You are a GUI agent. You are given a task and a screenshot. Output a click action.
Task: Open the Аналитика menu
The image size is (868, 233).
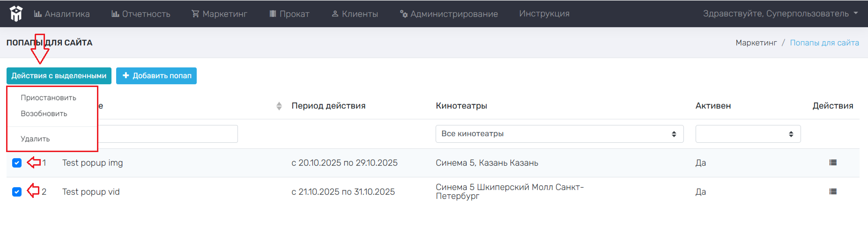click(62, 14)
